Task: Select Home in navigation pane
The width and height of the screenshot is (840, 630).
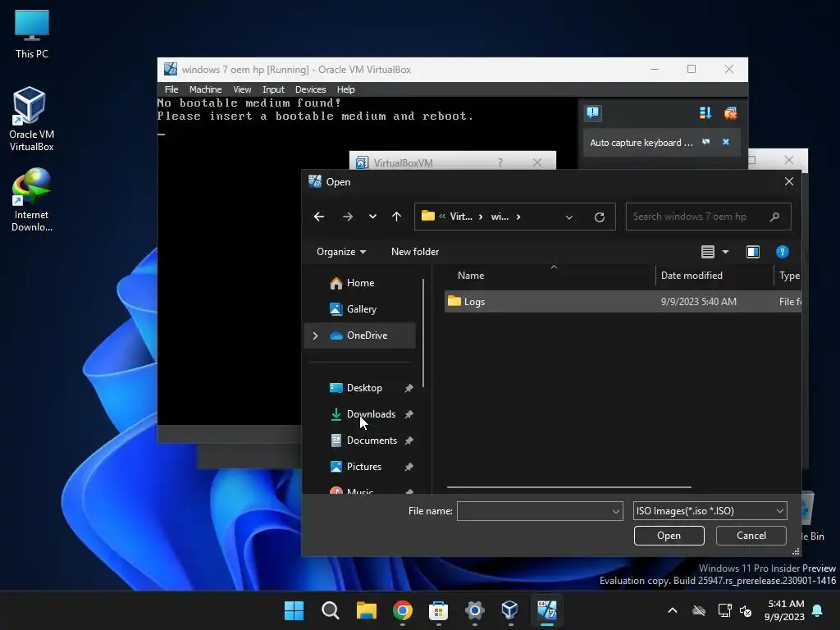Action: [x=360, y=283]
